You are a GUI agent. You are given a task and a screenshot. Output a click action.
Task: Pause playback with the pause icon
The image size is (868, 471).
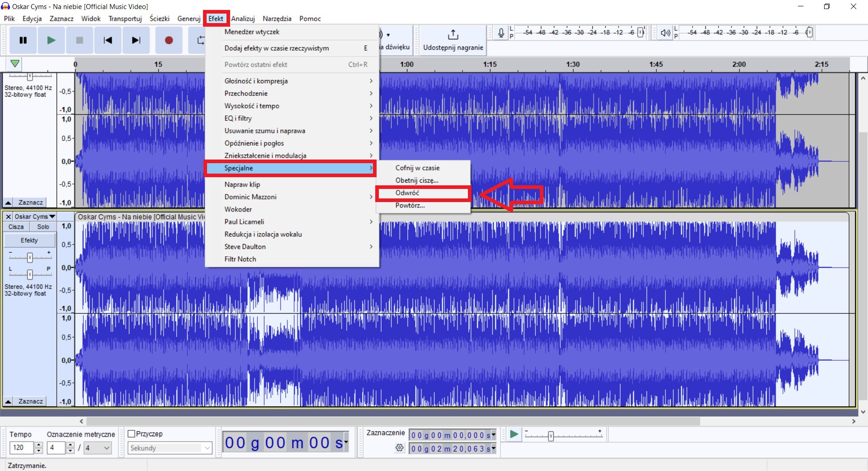pos(23,40)
